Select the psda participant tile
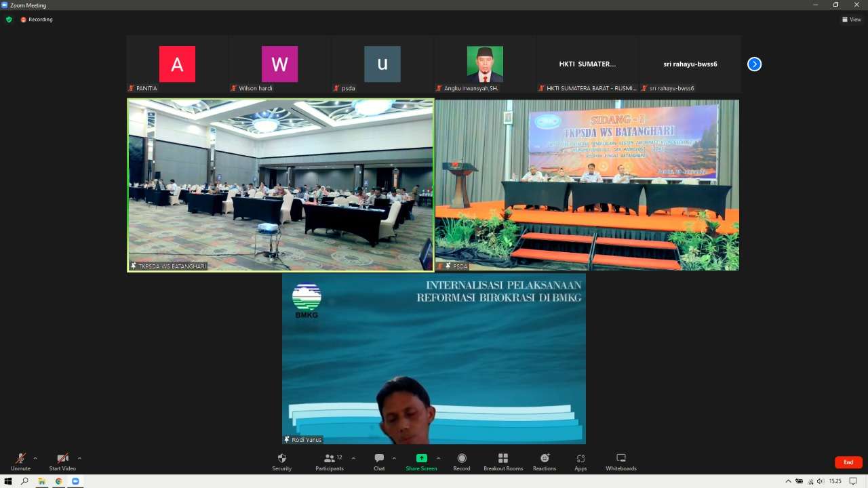 382,64
